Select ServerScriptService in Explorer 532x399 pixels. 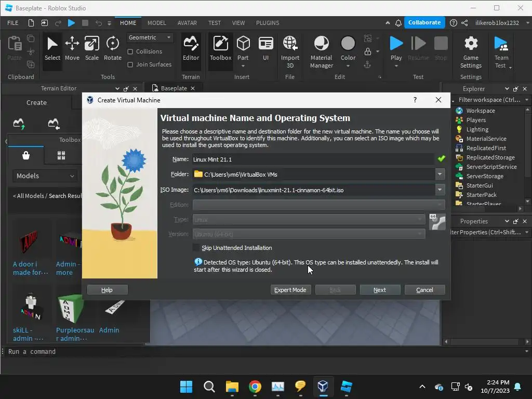point(491,167)
